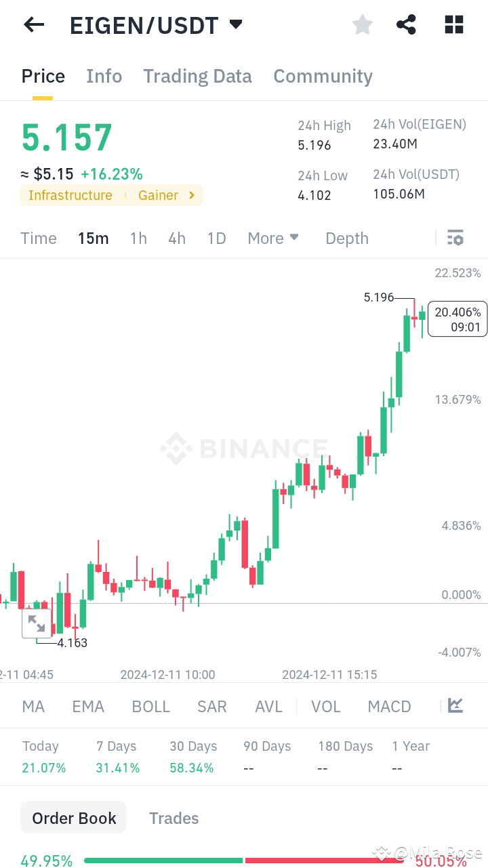Select the 4h timeframe
488x868 pixels.
point(177,238)
